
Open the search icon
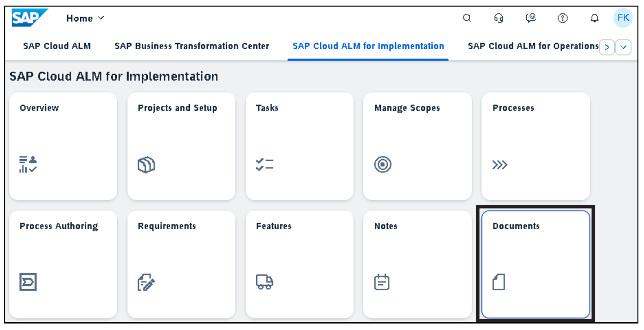point(467,18)
